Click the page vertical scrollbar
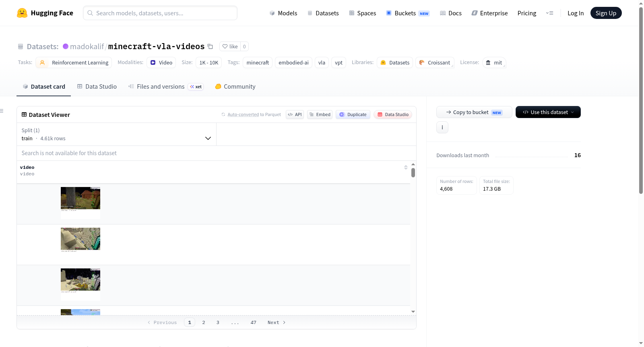 [641, 100]
